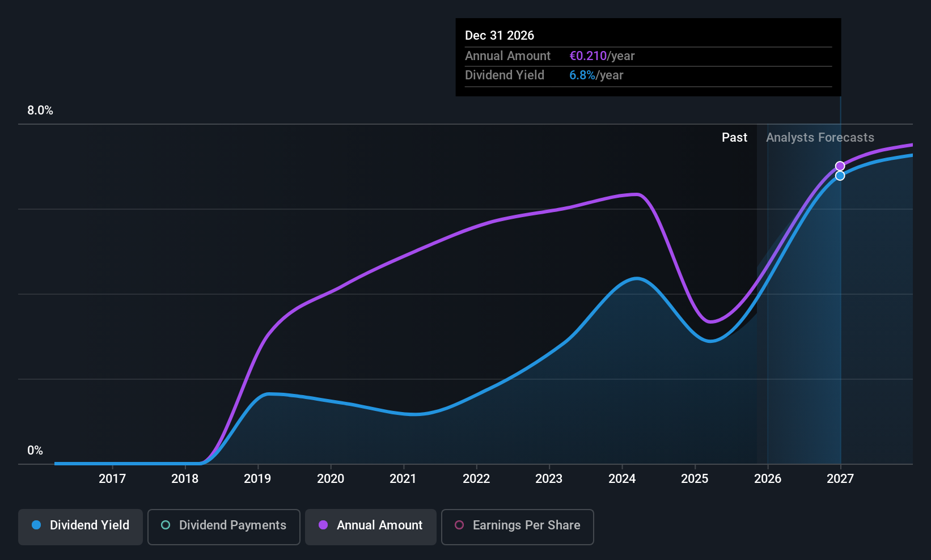
Task: Click the Analysts Forecasts label
Action: [820, 138]
